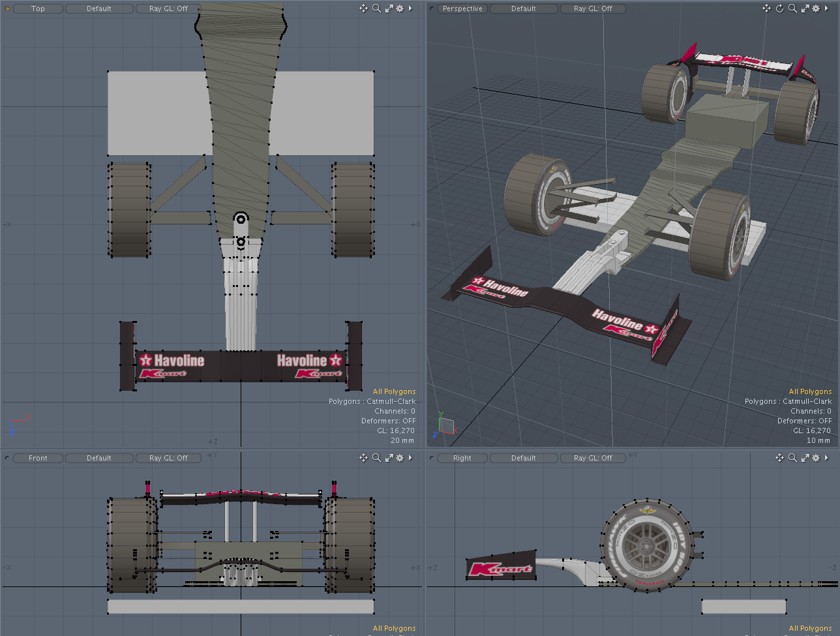840x636 pixels.
Task: Expand the Perspective viewport arrow menu
Action: pyautogui.click(x=826, y=8)
